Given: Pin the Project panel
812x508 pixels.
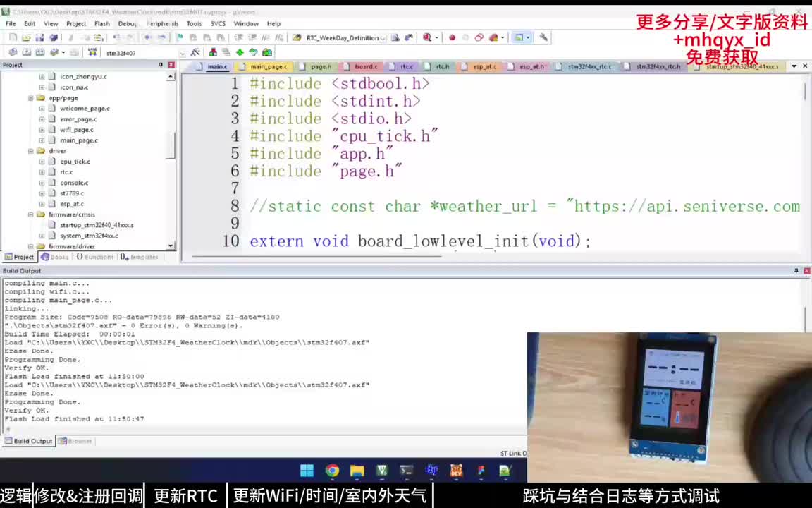Looking at the screenshot, I should click(161, 65).
